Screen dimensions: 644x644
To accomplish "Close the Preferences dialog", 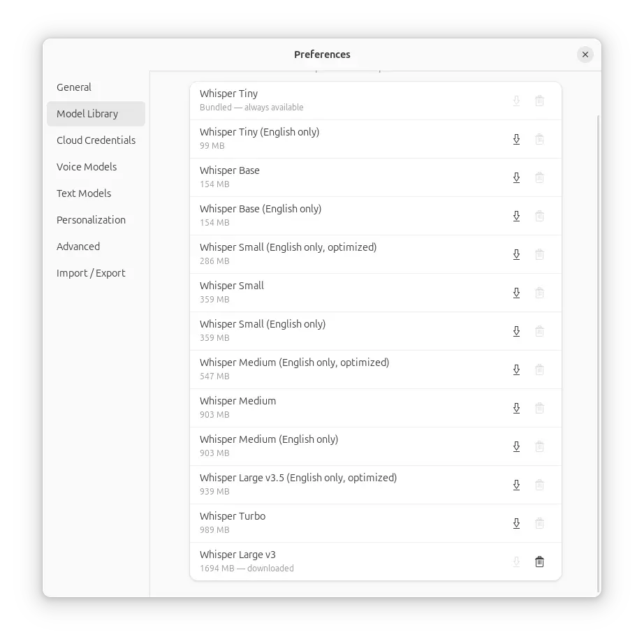I will click(x=585, y=54).
